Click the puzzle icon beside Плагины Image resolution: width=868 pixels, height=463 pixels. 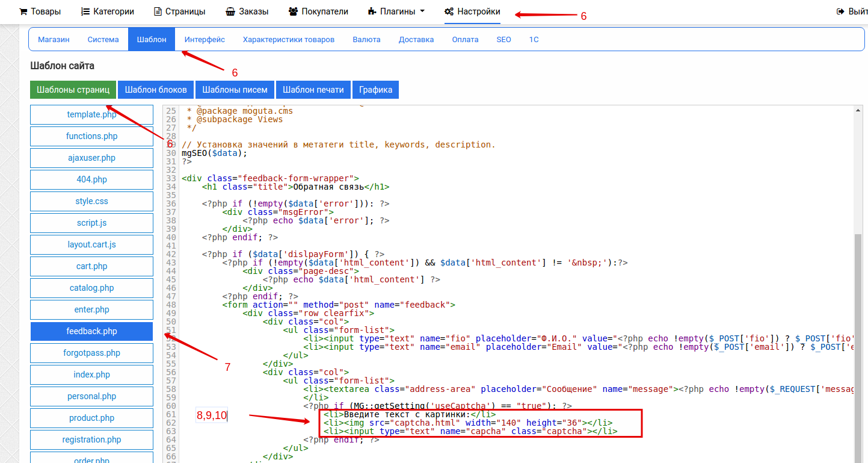pos(372,11)
